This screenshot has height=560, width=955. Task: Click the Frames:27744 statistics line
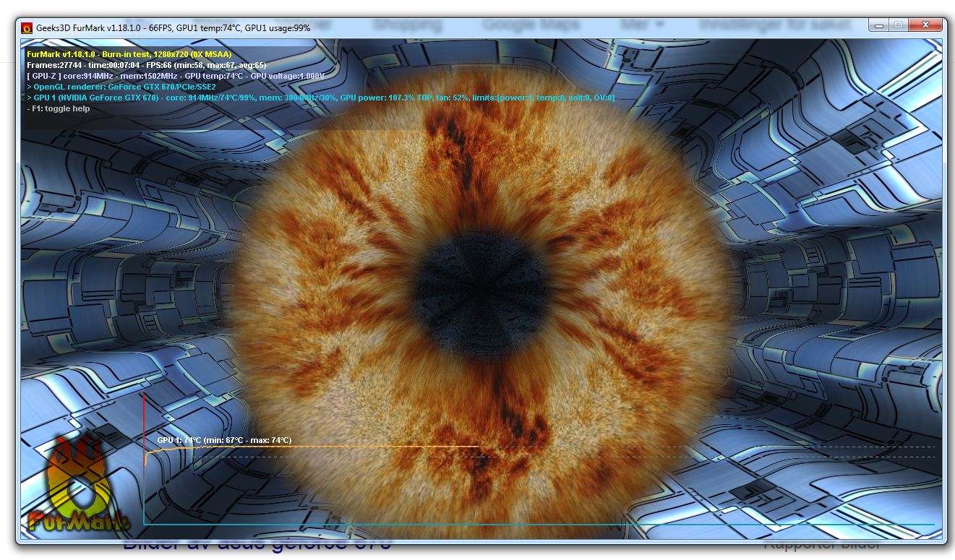click(147, 65)
